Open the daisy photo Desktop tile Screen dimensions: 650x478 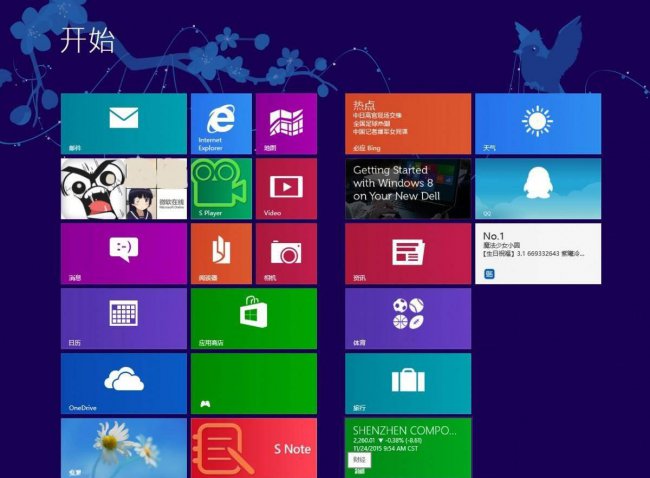tap(124, 448)
